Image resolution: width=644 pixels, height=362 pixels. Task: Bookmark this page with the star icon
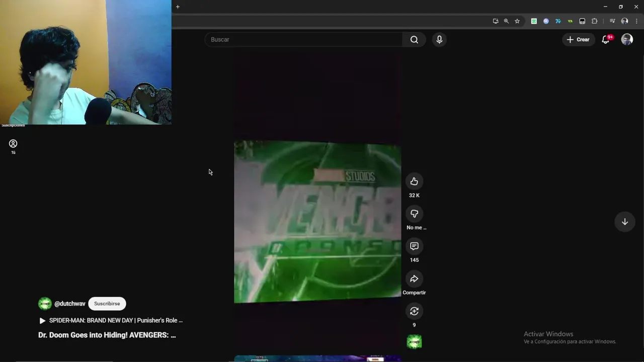click(517, 21)
